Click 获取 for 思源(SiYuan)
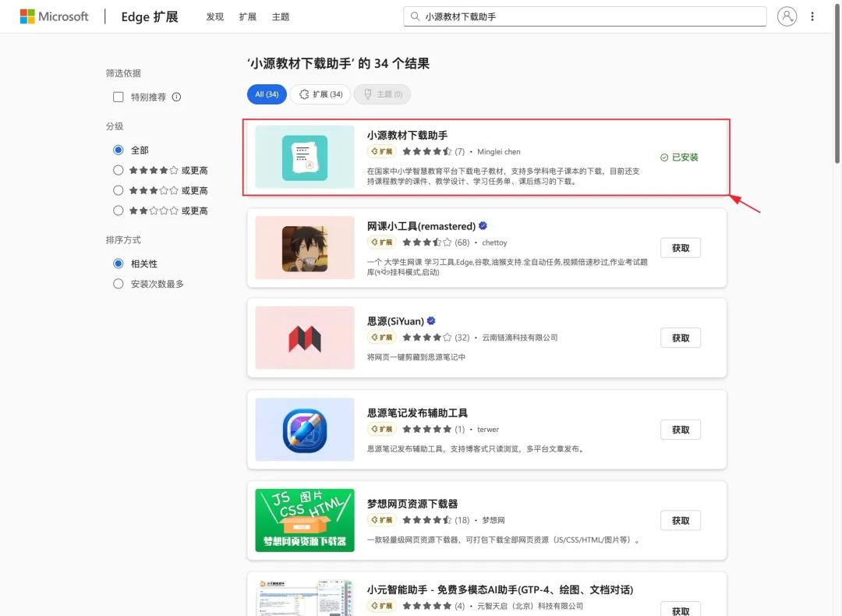Viewport: 842px width, 616px height. [681, 338]
